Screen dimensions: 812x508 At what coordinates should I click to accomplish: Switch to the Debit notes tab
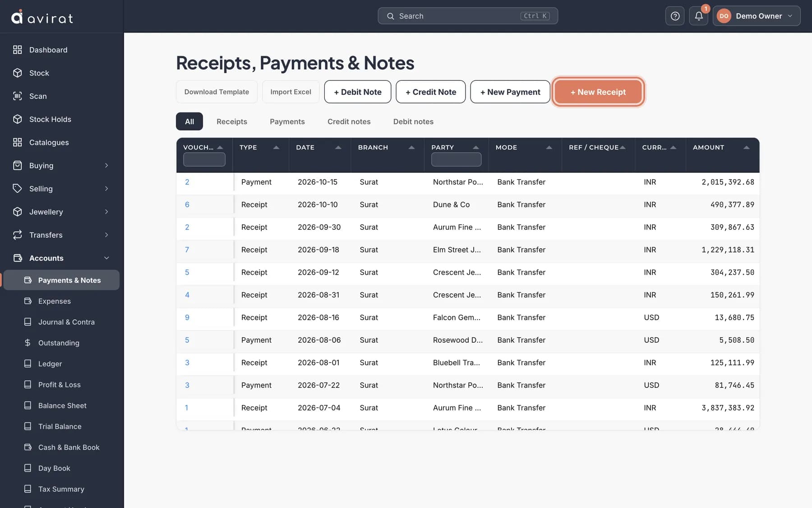pos(413,121)
